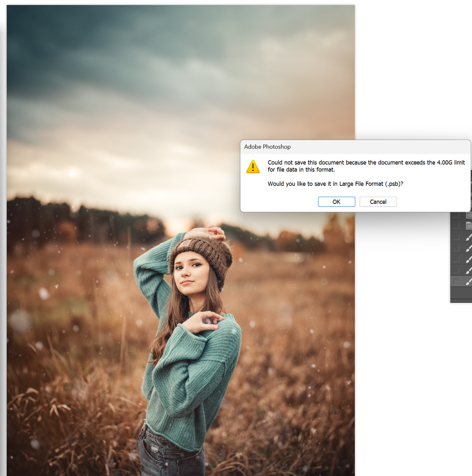472x476 pixels.
Task: Click the topmost text-style history state icon
Action: tap(468, 215)
